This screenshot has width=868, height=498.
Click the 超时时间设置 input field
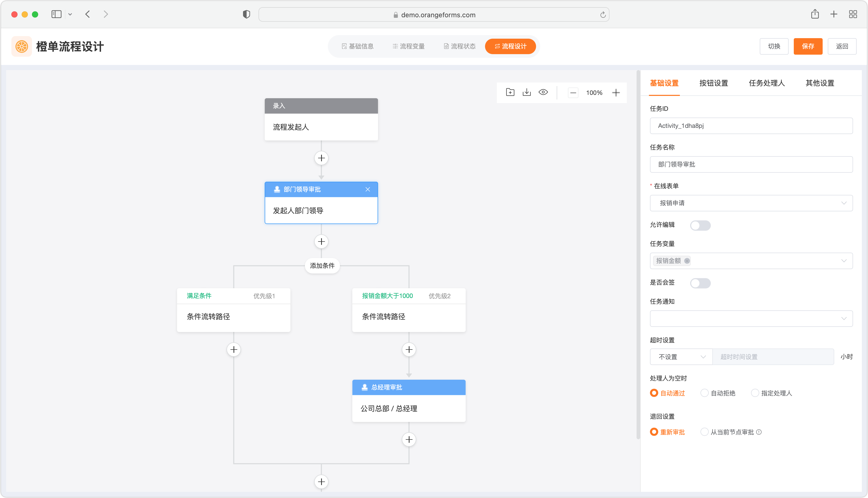[x=773, y=357]
